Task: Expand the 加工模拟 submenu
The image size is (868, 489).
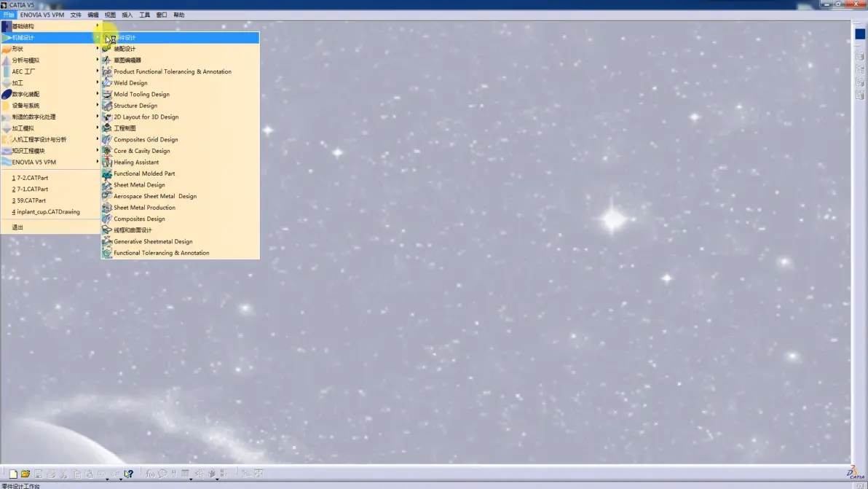Action: [x=50, y=128]
